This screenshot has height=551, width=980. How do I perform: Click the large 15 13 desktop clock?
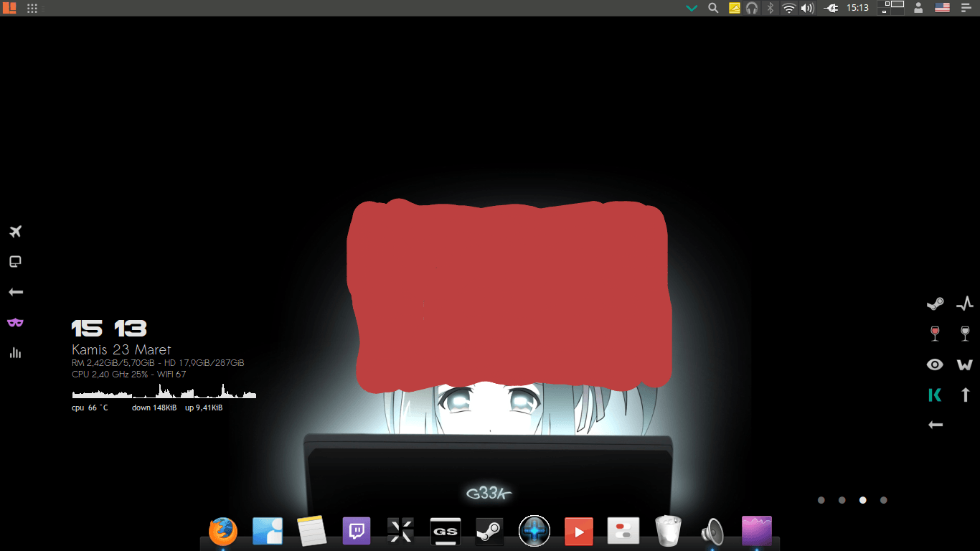click(x=109, y=329)
